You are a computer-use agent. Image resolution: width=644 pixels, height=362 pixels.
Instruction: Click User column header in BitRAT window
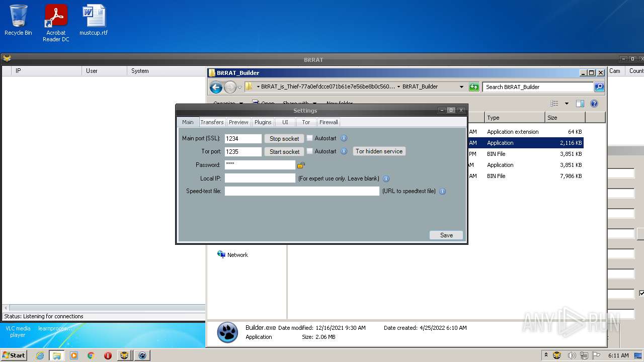104,71
